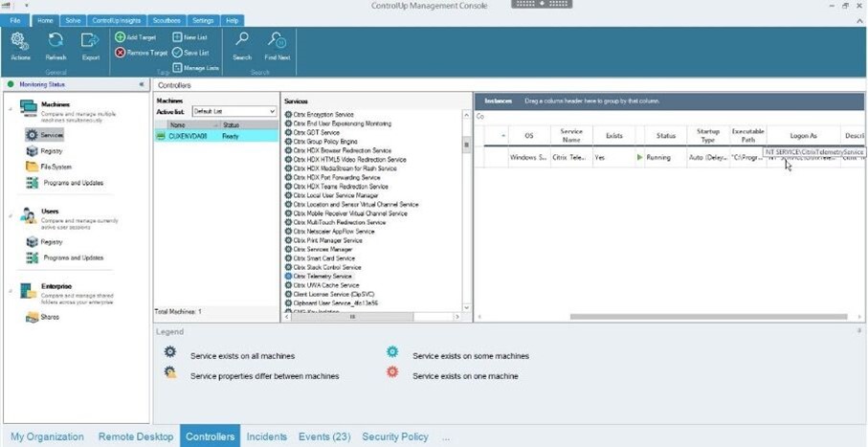Viewport: 868px width, 447px height.
Task: Select machine CUXENVDA08 row
Action: point(216,136)
